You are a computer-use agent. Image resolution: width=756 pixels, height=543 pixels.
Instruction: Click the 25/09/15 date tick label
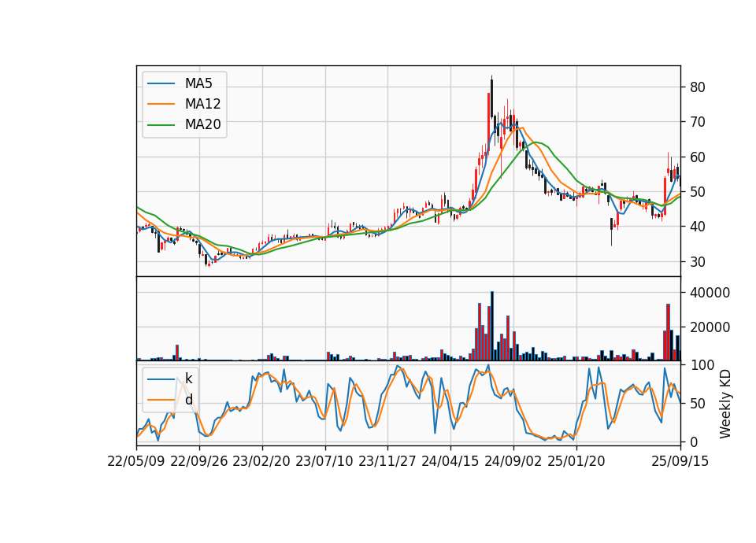click(680, 461)
